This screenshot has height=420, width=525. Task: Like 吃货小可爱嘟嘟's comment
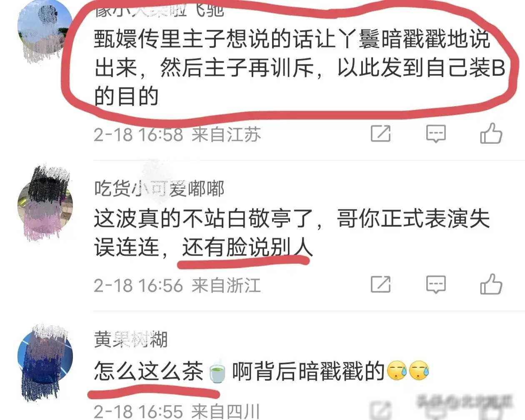491,285
